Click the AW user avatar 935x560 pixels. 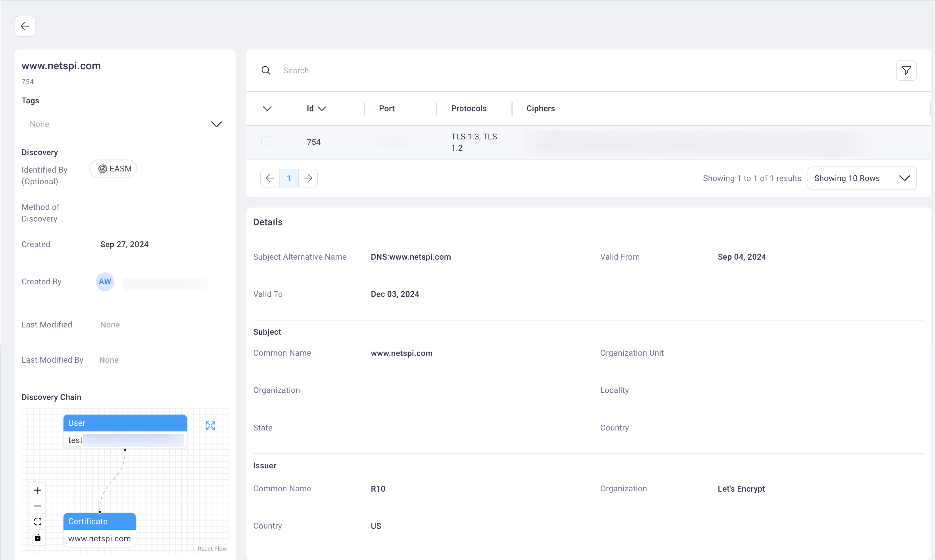tap(105, 282)
